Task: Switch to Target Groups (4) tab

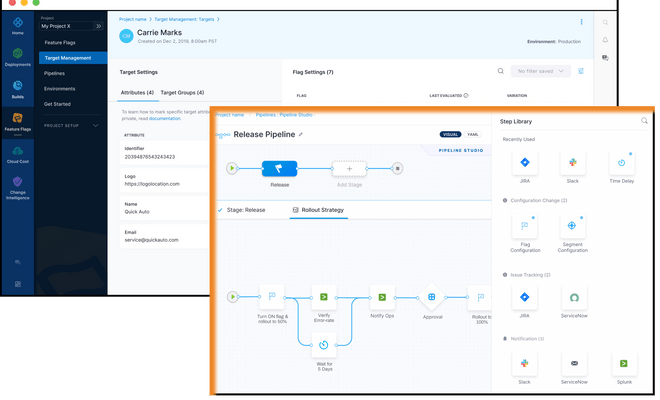Action: 182,92
